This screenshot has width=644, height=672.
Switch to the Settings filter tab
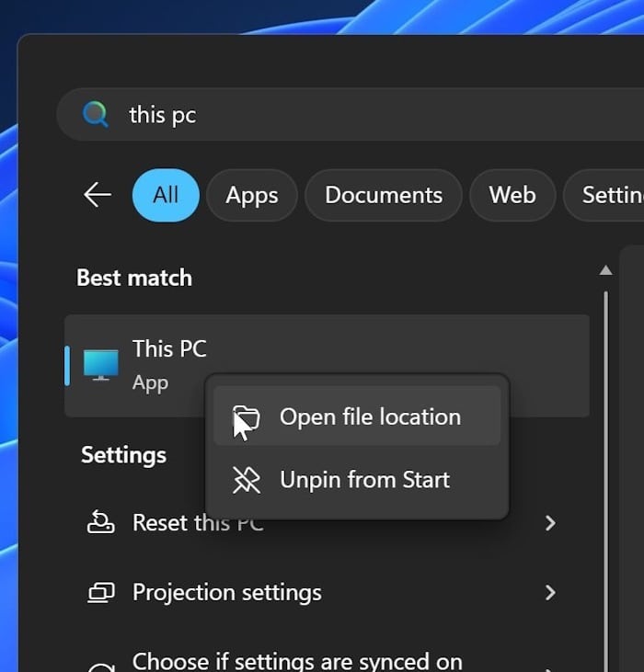607,195
